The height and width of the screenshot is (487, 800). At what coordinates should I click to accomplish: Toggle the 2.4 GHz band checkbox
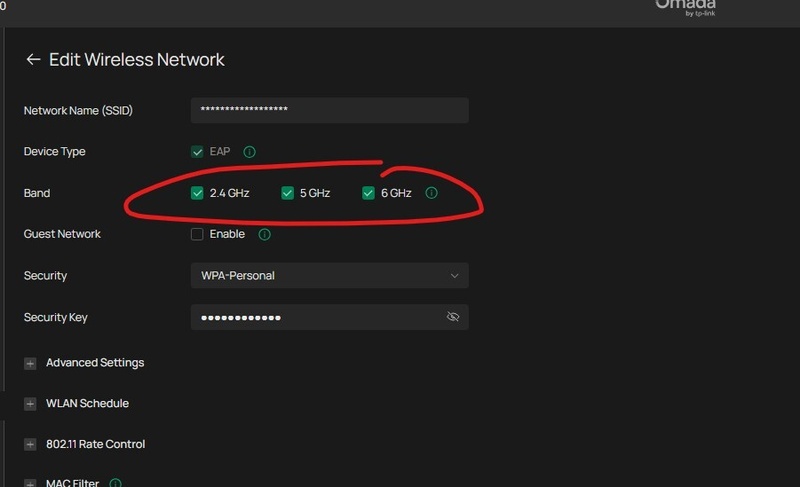197,193
